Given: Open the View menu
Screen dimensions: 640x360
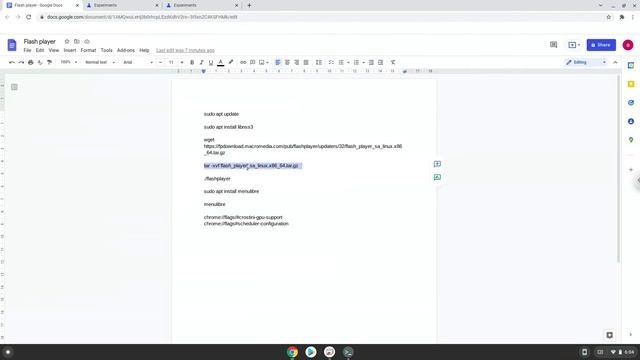Looking at the screenshot, I should pos(53,50).
